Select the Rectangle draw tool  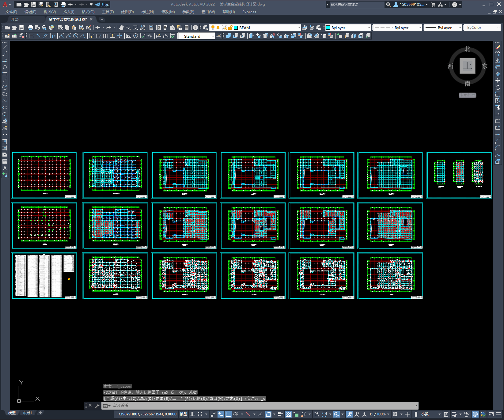[5, 74]
